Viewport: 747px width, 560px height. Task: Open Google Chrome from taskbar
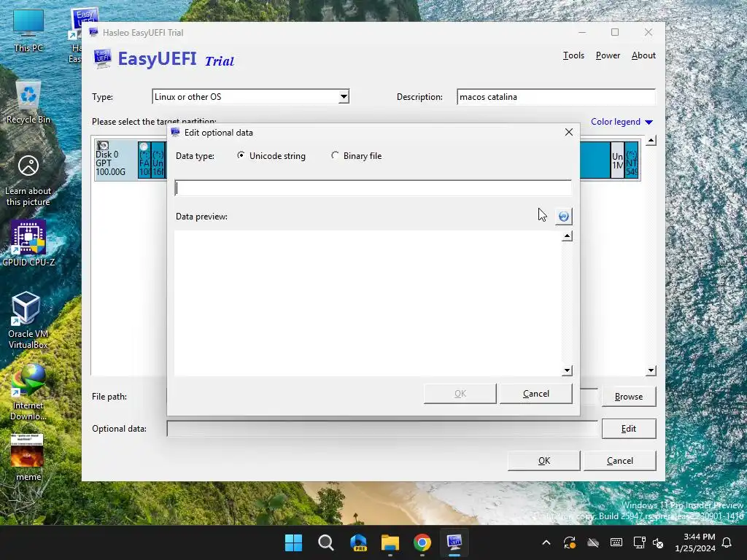click(422, 542)
